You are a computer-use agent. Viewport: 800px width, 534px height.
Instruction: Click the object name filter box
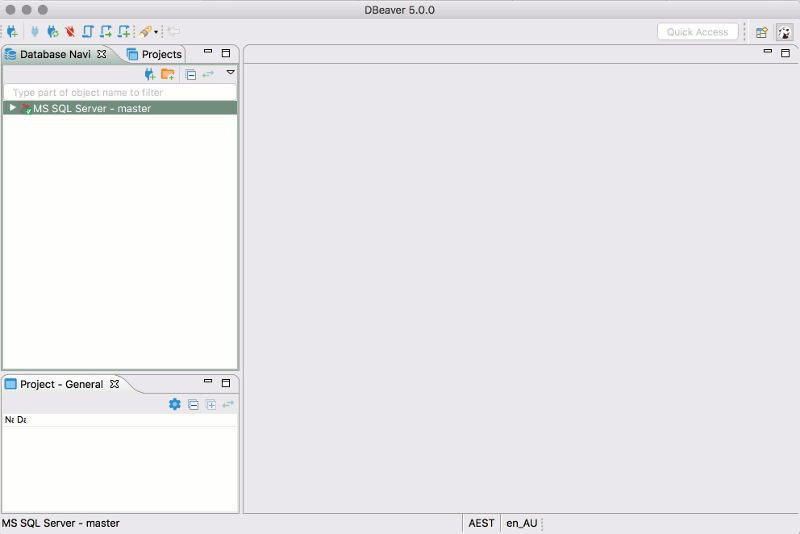tap(120, 92)
